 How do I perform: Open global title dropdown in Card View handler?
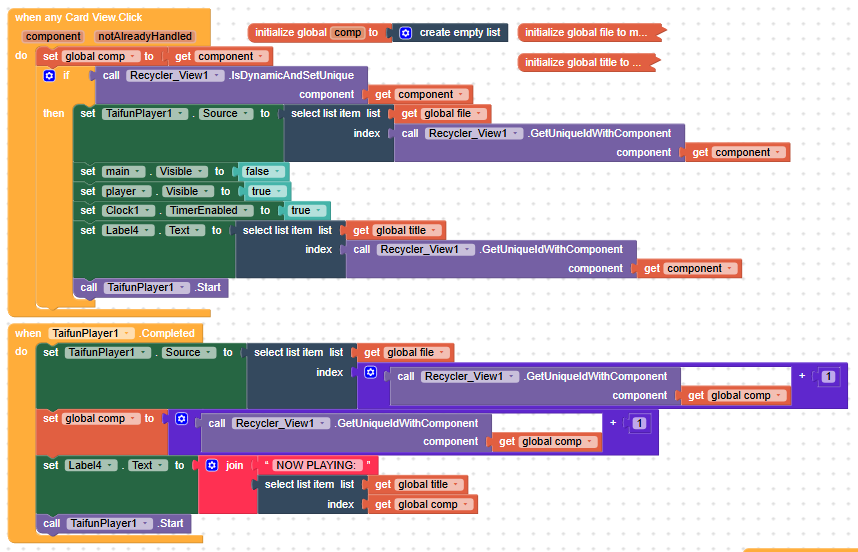click(x=405, y=231)
